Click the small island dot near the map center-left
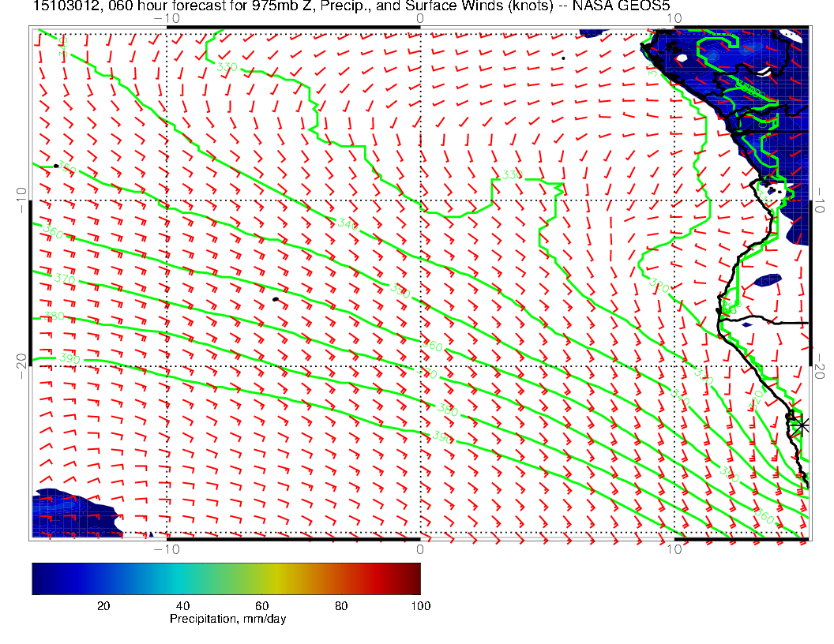 point(276,299)
